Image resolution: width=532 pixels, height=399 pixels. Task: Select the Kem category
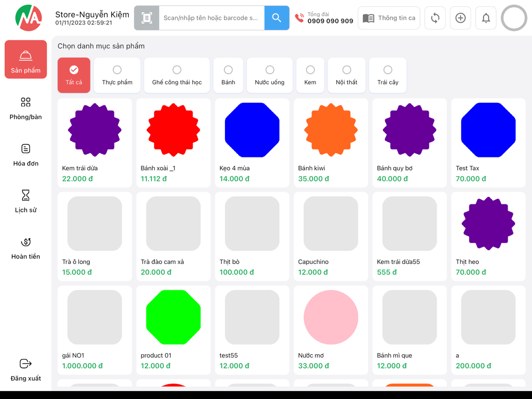tap(310, 75)
